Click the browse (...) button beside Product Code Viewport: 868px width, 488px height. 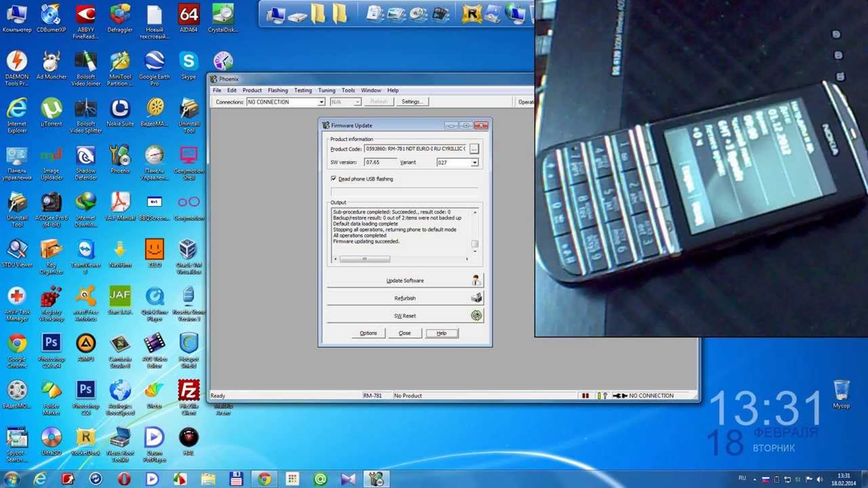474,149
